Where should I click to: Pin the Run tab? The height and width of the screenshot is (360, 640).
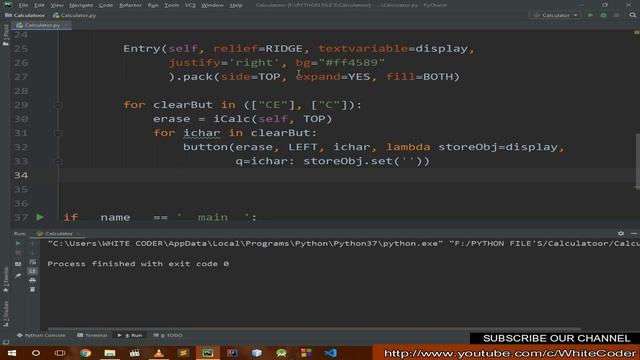tap(18, 276)
